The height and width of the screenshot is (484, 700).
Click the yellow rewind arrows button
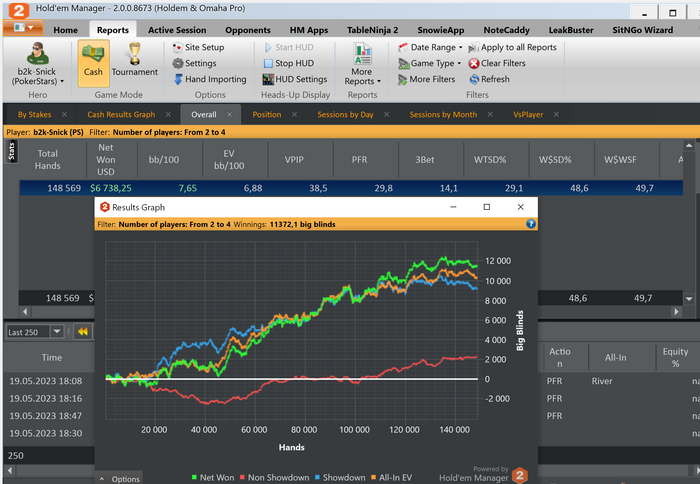pos(83,331)
